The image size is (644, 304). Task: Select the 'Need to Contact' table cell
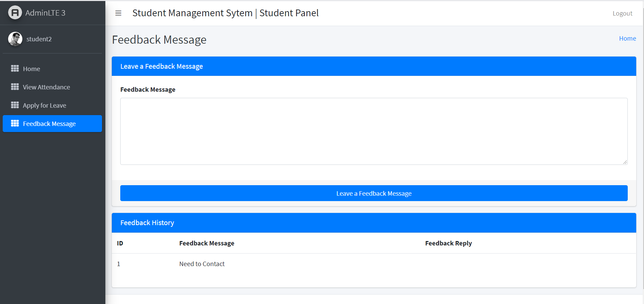(x=202, y=264)
